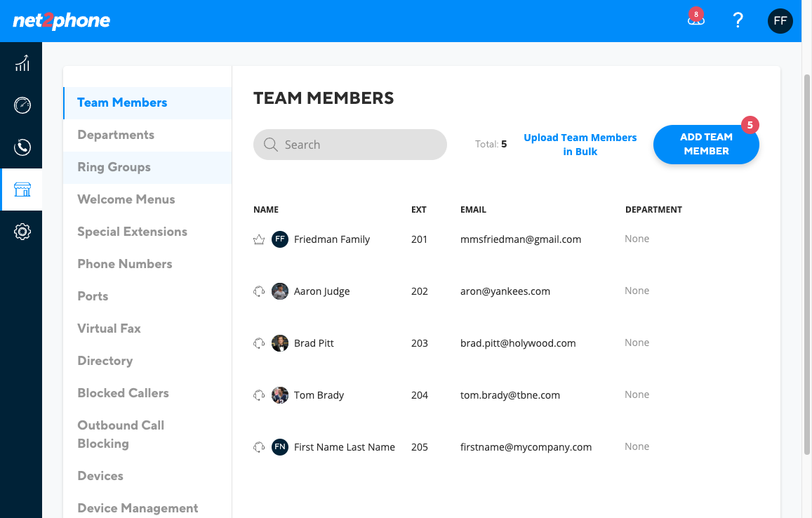The height and width of the screenshot is (518, 812).
Task: Open the calls phone sidebar icon
Action: coord(22,147)
